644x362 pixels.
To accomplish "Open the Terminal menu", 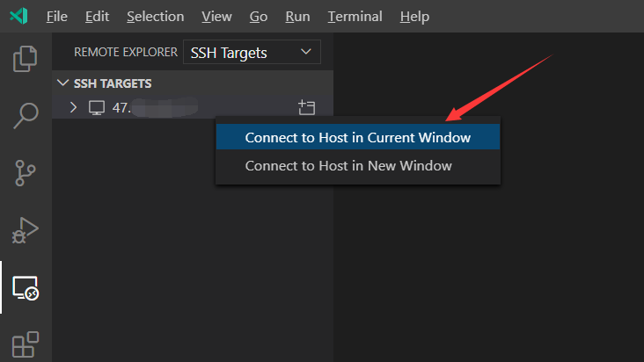I will point(355,17).
